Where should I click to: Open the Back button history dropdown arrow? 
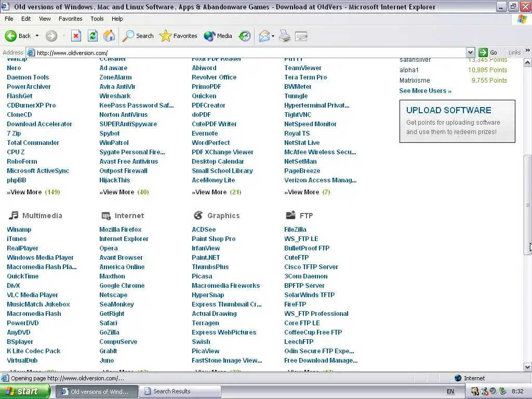37,36
